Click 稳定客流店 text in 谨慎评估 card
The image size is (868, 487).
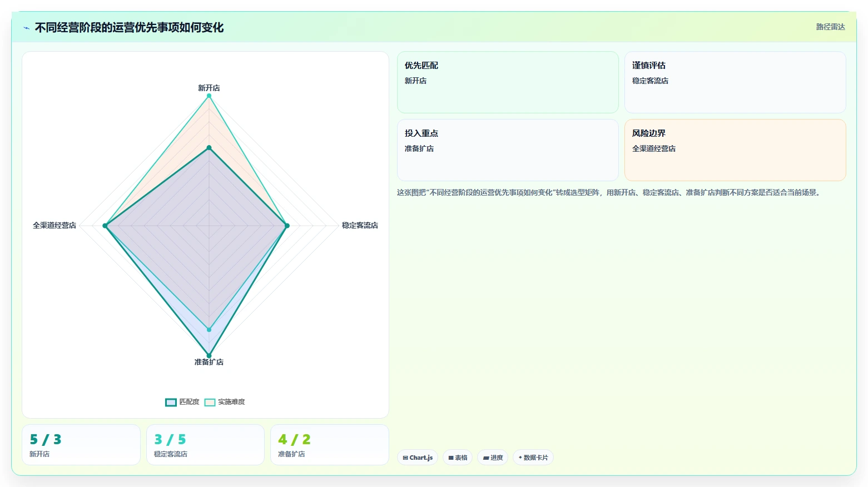click(650, 81)
